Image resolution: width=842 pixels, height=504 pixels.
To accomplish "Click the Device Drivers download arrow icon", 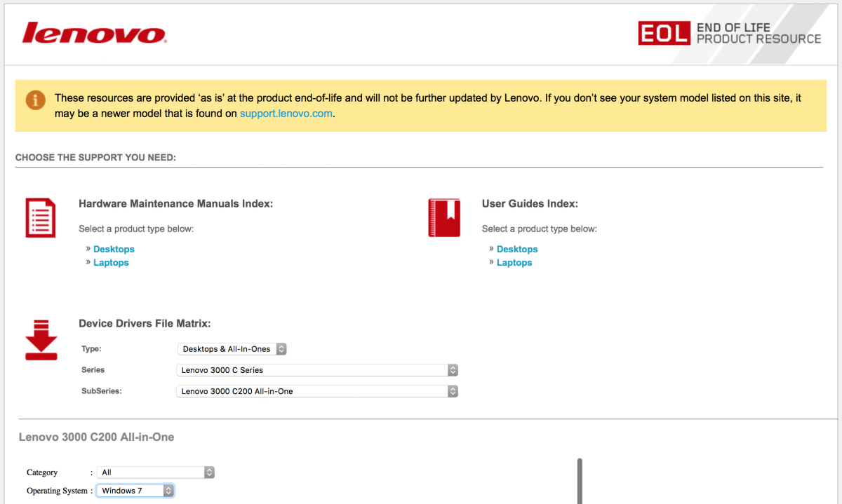I will (x=41, y=340).
